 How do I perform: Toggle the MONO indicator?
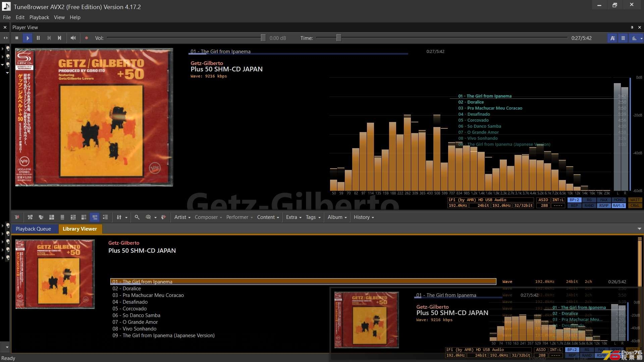pyautogui.click(x=619, y=200)
